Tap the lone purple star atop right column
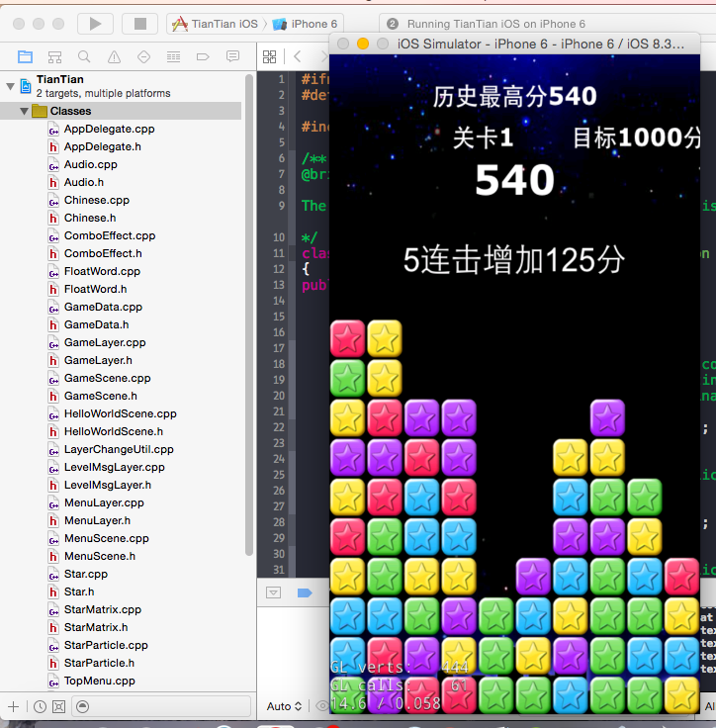This screenshot has height=728, width=716. click(x=607, y=417)
